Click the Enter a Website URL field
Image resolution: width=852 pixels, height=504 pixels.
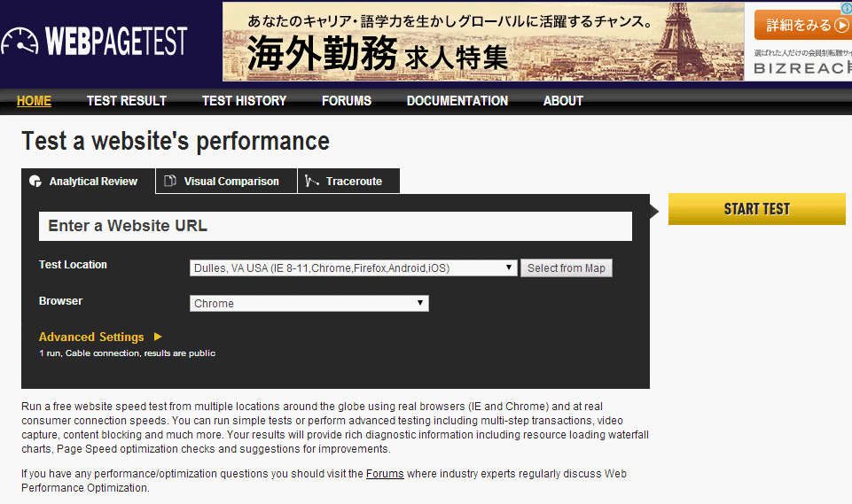pyautogui.click(x=335, y=226)
